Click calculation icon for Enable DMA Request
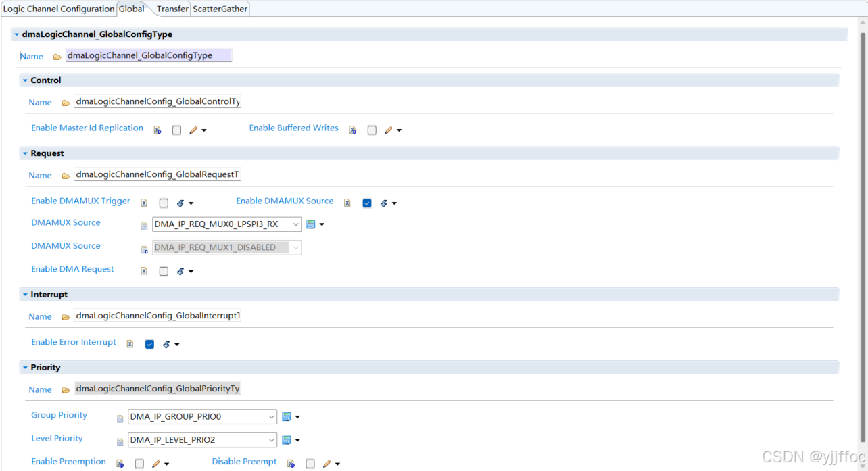 click(x=180, y=272)
